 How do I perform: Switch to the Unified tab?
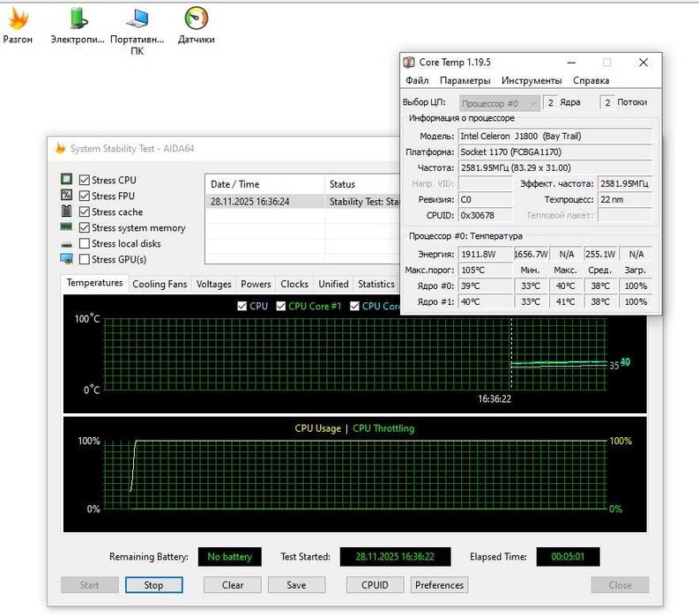click(333, 285)
